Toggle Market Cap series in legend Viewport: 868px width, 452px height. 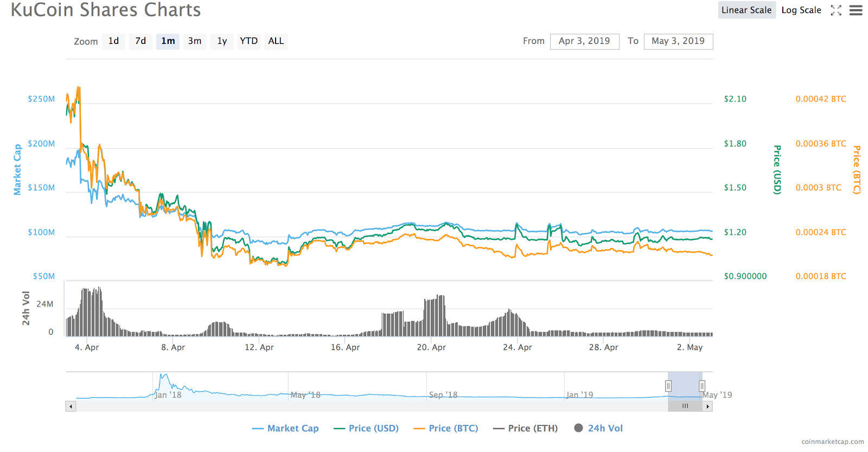point(285,429)
